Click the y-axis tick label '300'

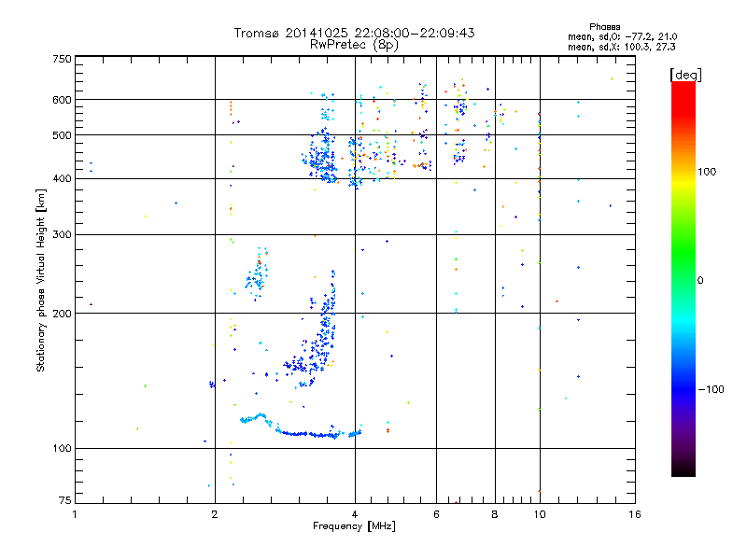pyautogui.click(x=62, y=234)
